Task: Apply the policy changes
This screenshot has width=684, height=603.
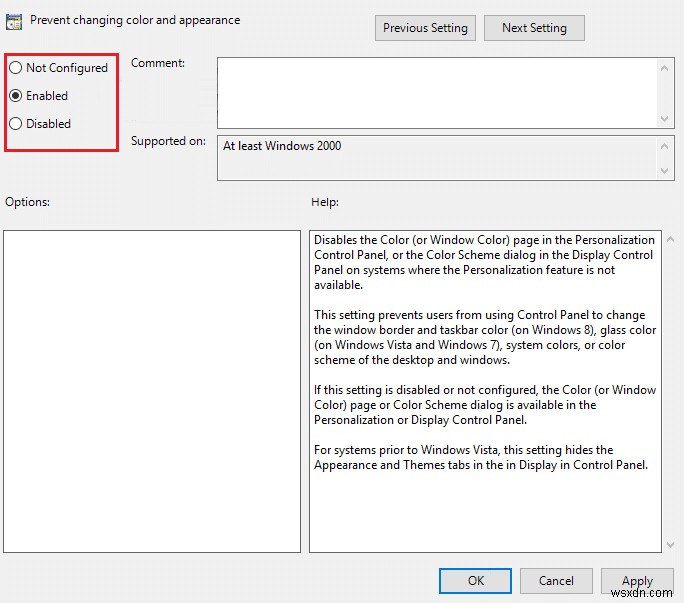Action: point(637,581)
